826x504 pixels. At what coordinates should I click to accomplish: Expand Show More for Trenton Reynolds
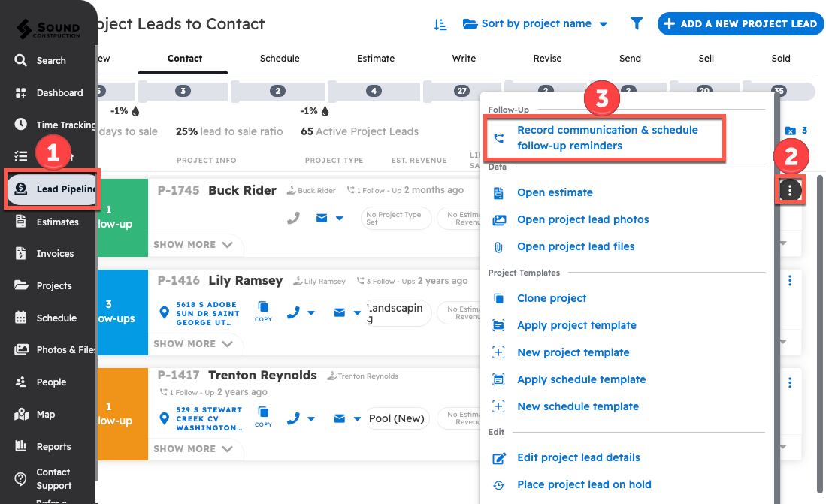(194, 449)
